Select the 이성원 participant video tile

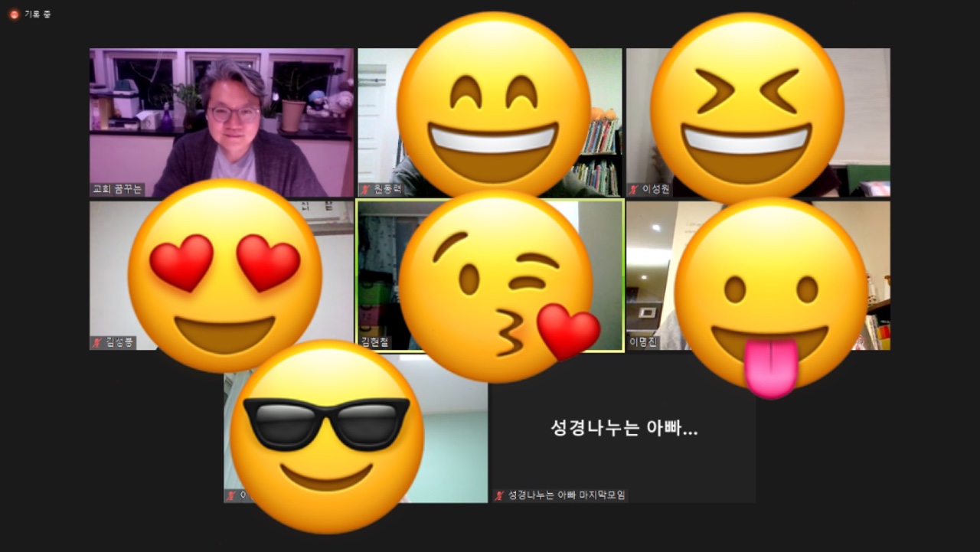pyautogui.click(x=758, y=122)
